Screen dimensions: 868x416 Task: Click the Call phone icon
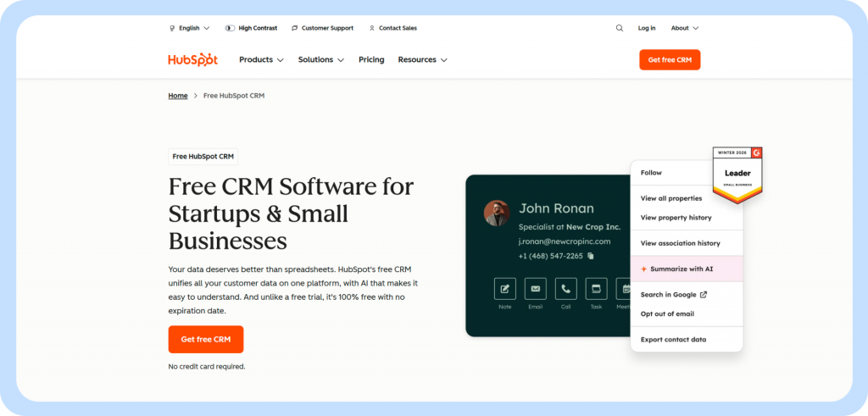[565, 289]
